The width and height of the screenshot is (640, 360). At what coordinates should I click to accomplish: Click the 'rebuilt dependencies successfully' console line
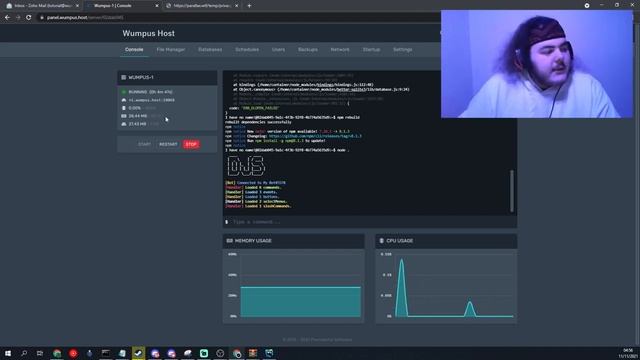click(258, 122)
